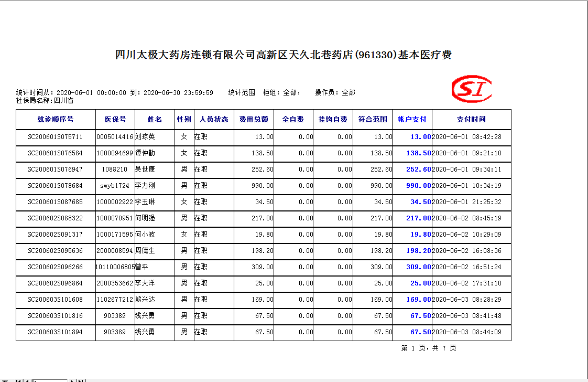Screen dimensions: 588x382
Task: Click the name 何明强
Action: [145, 218]
